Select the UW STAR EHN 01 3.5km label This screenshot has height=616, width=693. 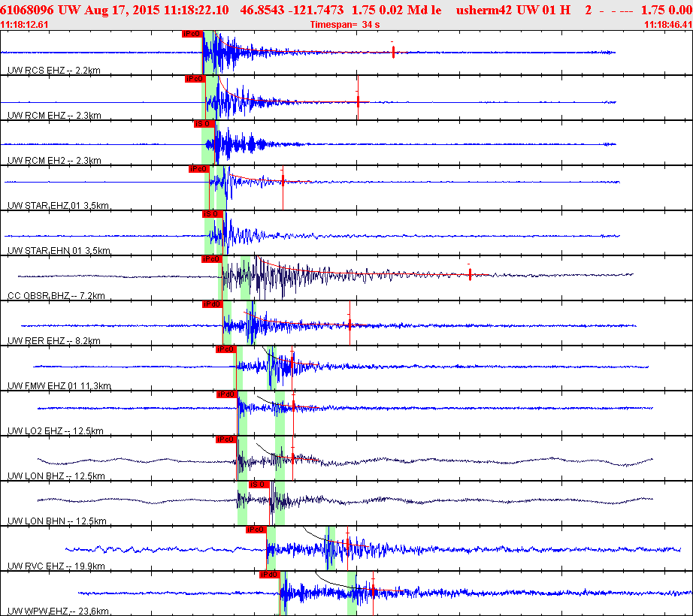pyautogui.click(x=59, y=250)
